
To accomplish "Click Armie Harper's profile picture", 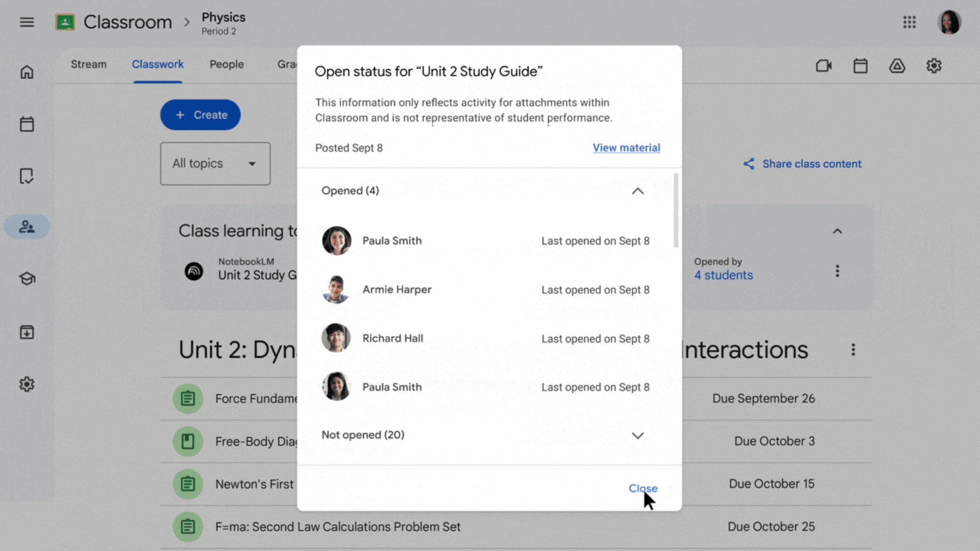I will 336,289.
